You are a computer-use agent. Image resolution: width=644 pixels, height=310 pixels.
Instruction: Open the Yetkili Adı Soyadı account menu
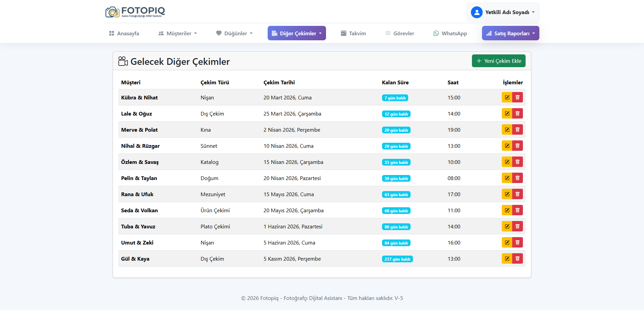click(507, 12)
